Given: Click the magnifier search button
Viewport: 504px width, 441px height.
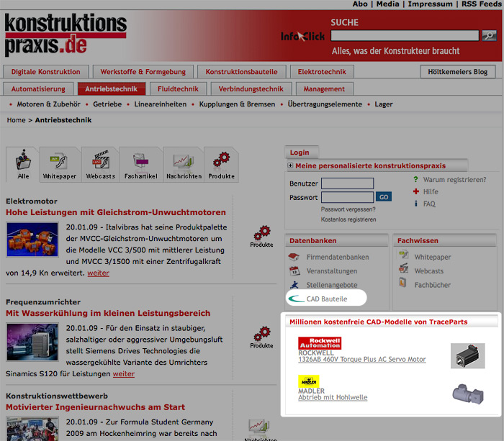Looking at the screenshot, I should (490, 35).
